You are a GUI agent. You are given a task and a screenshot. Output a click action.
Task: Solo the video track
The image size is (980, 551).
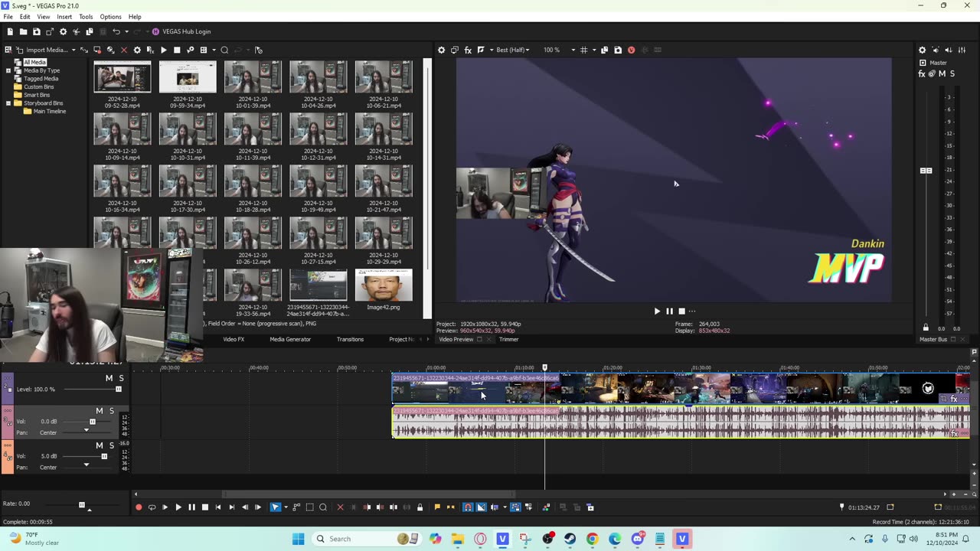(x=121, y=378)
